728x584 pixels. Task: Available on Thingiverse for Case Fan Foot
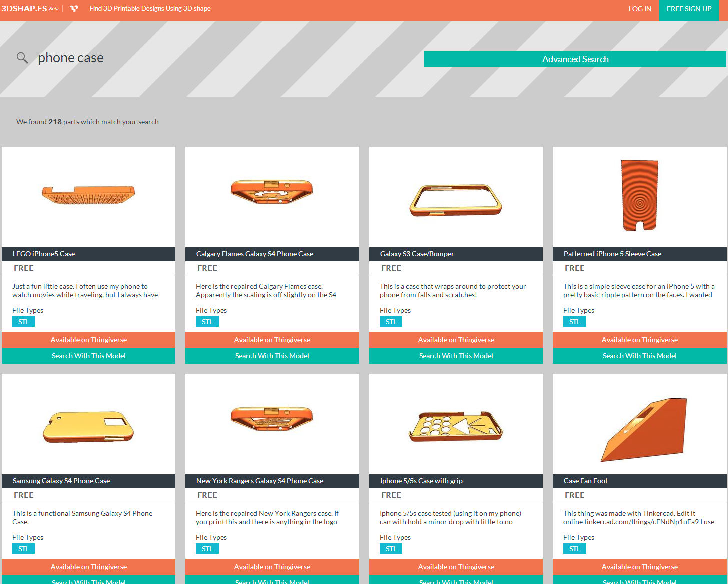pyautogui.click(x=639, y=567)
